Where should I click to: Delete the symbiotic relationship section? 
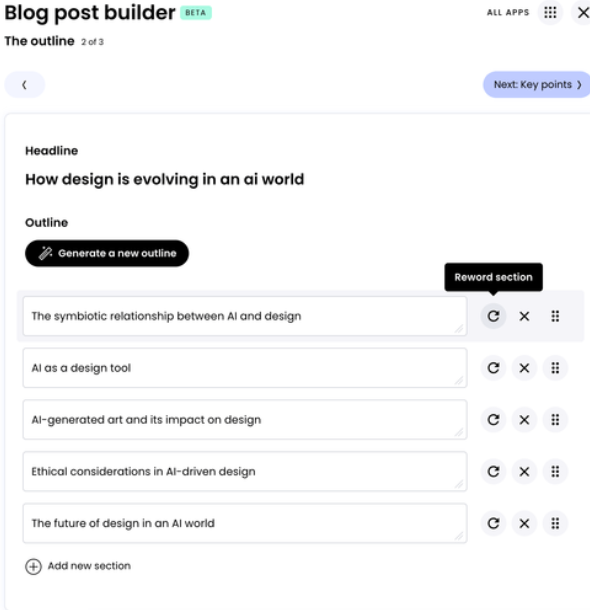[524, 316]
